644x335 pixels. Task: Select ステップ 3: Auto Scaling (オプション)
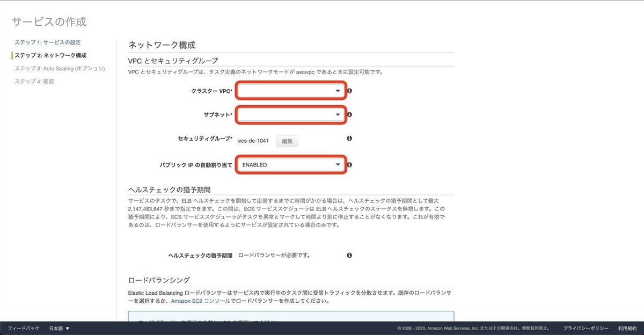(x=60, y=69)
